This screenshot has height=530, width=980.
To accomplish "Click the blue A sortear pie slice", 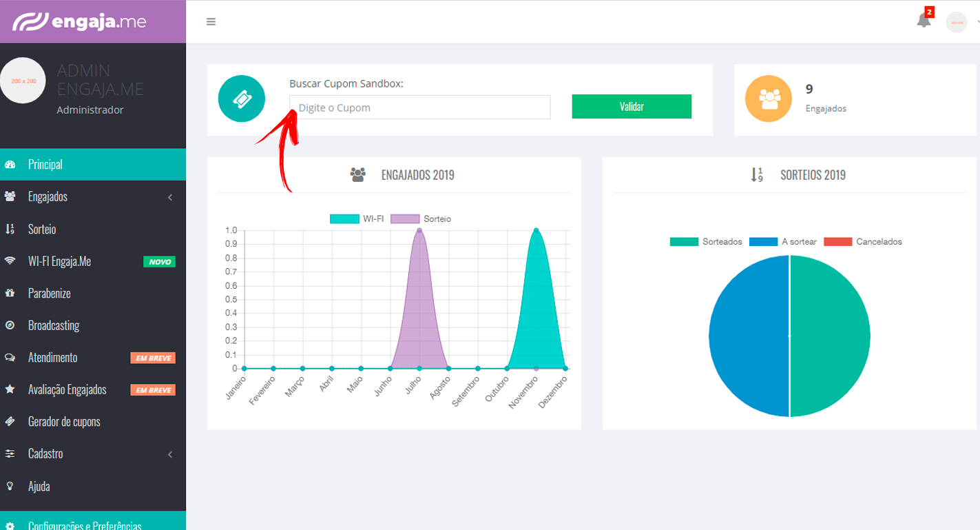I will coord(749,336).
